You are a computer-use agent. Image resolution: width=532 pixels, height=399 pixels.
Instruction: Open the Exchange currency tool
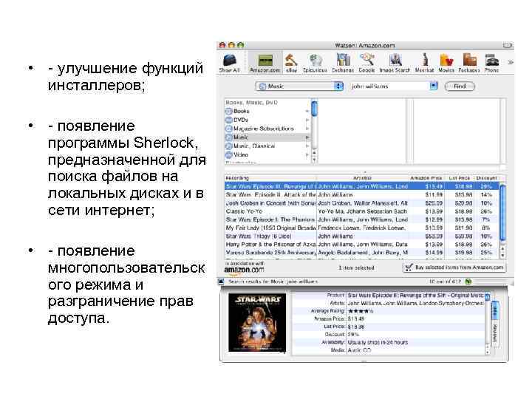343,63
